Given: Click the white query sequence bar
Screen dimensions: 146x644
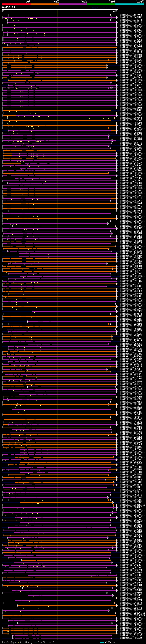Looking at the screenshot, I should (60, 9).
